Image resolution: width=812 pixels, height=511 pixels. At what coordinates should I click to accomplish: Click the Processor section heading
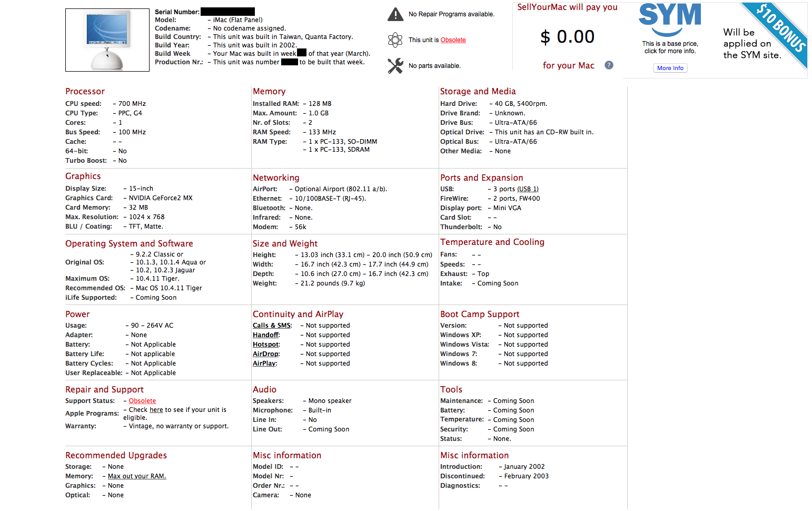tap(85, 92)
